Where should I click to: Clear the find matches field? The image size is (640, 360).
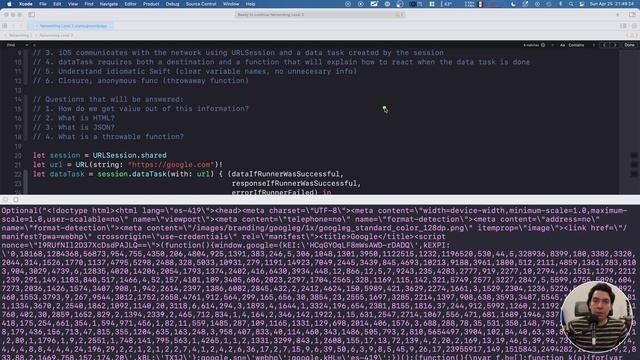click(543, 45)
